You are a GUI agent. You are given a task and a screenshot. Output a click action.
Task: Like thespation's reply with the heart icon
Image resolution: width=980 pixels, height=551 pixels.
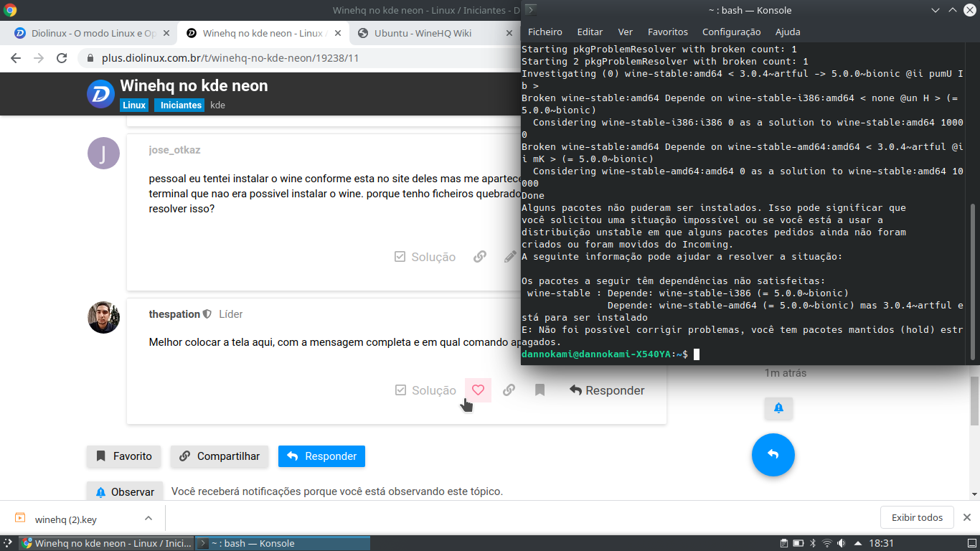point(478,390)
